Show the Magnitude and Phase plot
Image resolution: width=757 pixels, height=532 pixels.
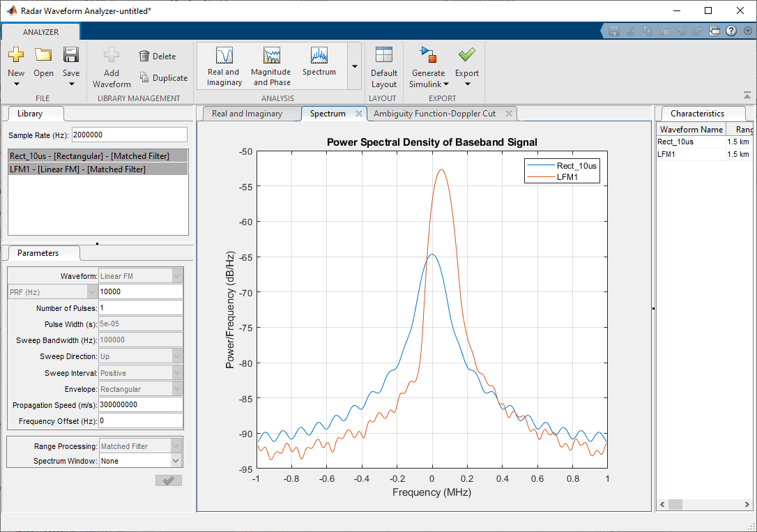click(272, 67)
